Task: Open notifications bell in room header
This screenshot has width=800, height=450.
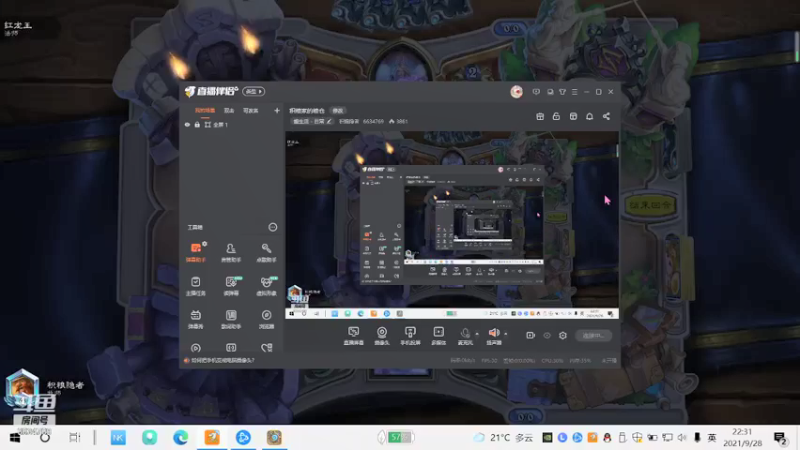Action: click(589, 116)
